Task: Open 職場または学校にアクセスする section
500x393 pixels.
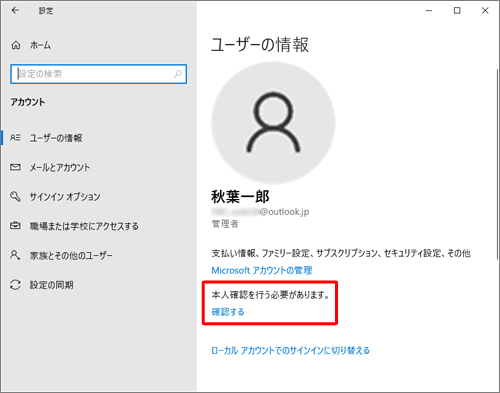Action: coord(98,226)
